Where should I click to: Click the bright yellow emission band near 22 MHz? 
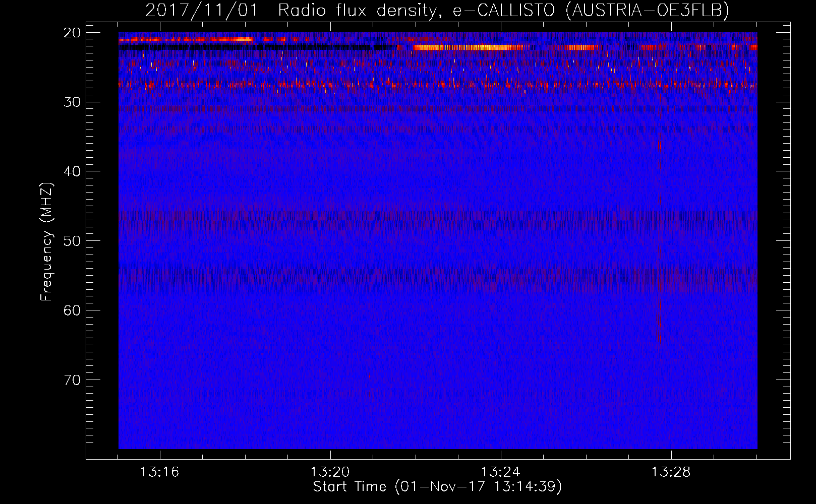pos(472,47)
